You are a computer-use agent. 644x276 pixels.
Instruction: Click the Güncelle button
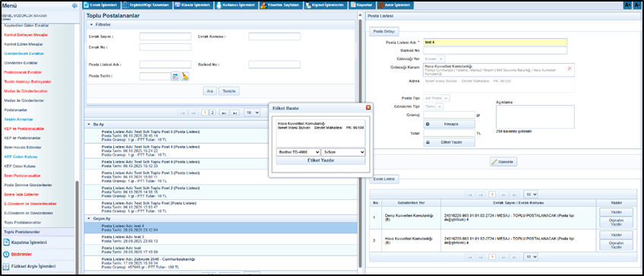tap(504, 162)
